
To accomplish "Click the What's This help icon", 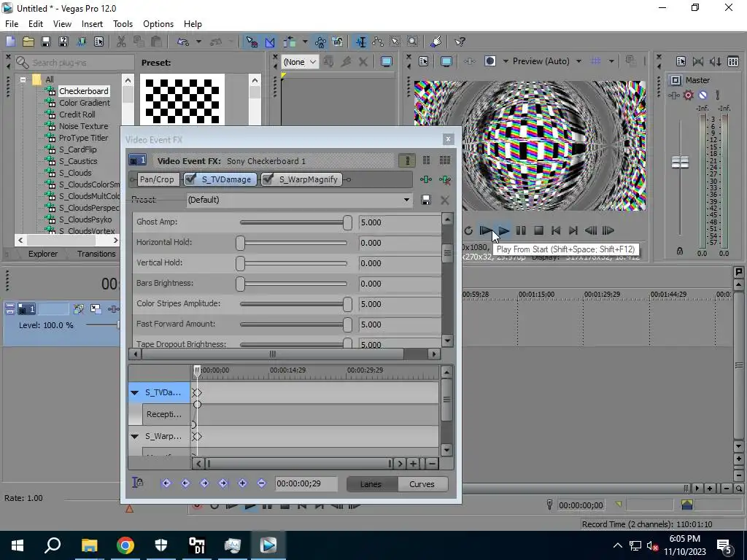I will 460,42.
